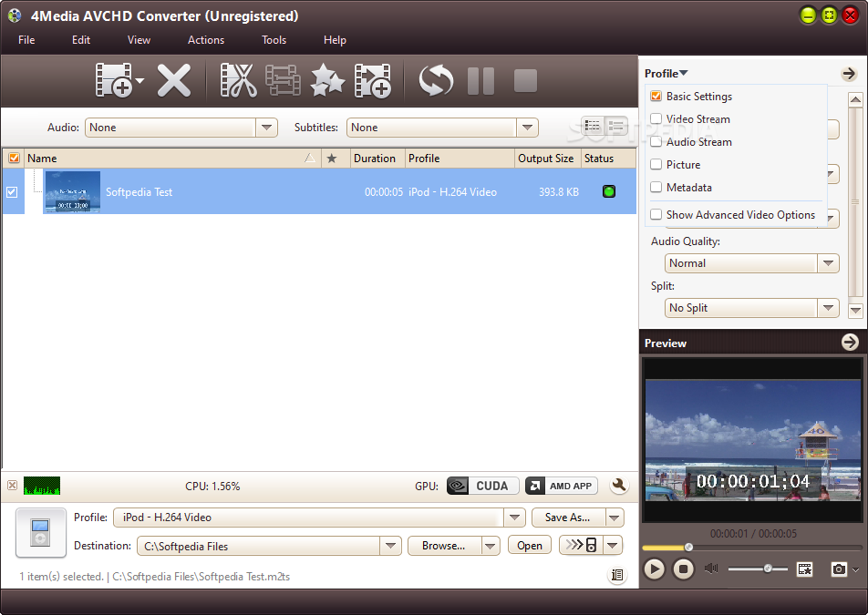Open the Subtitles dropdown
The height and width of the screenshot is (615, 868).
coord(528,128)
